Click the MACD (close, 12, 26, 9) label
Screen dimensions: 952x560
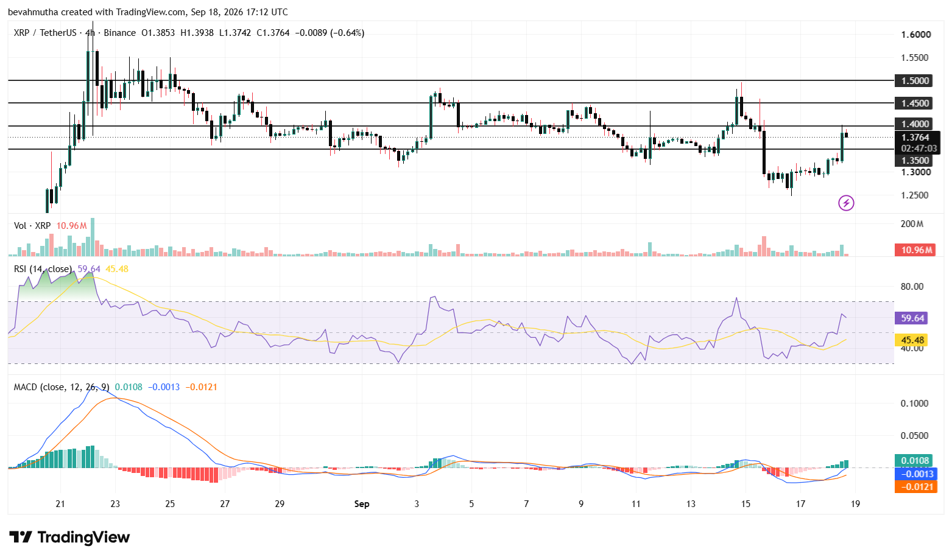click(x=62, y=387)
